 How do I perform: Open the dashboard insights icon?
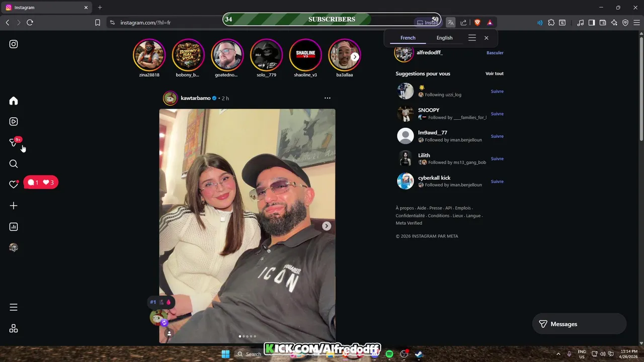tap(14, 227)
